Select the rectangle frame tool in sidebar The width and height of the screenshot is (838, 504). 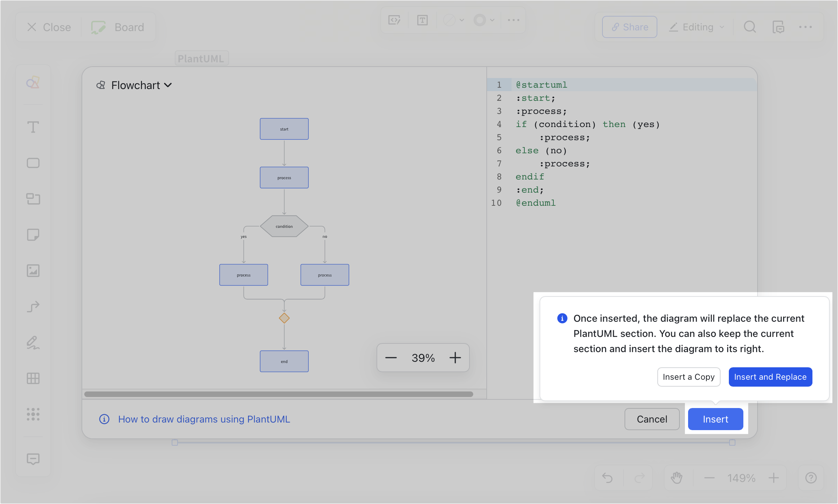tap(33, 163)
